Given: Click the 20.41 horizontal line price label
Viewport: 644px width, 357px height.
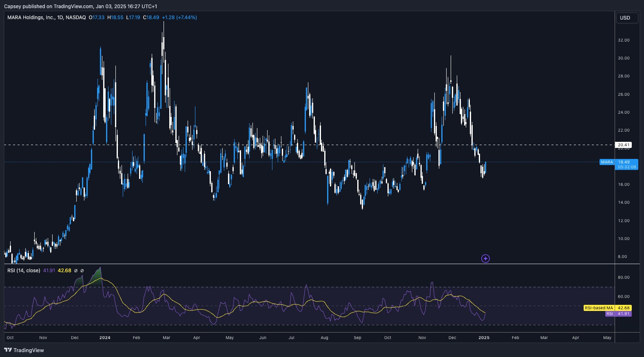Looking at the screenshot, I should 624,145.
